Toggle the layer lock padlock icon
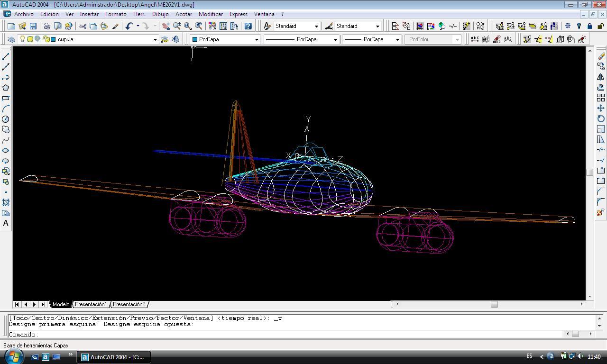The image size is (607, 364). [46, 39]
